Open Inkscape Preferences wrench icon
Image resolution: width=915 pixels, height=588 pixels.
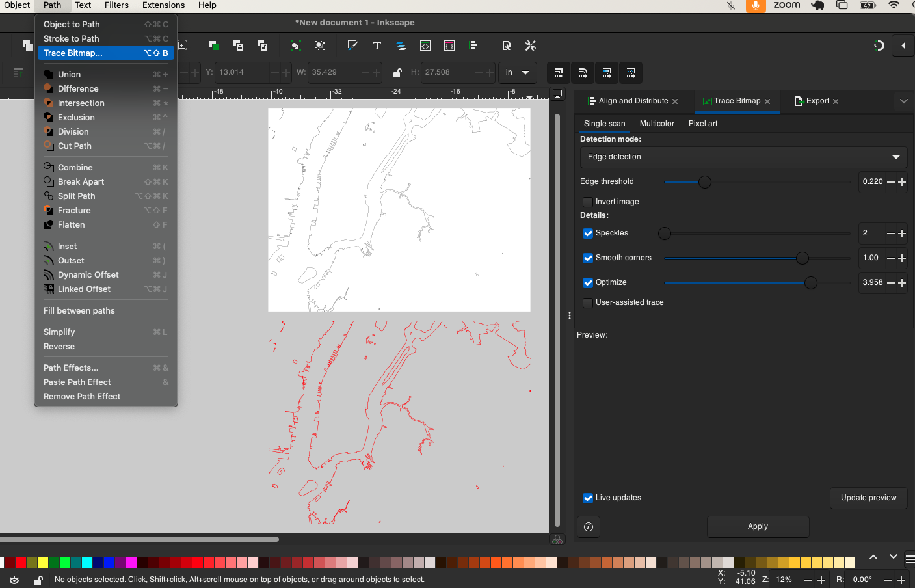(x=530, y=46)
